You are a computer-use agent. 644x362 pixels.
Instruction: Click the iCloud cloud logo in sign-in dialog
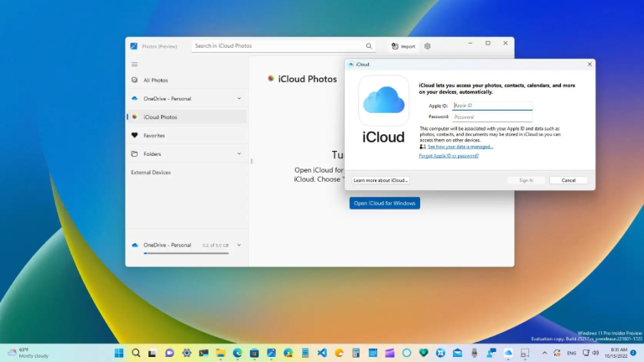pos(383,101)
